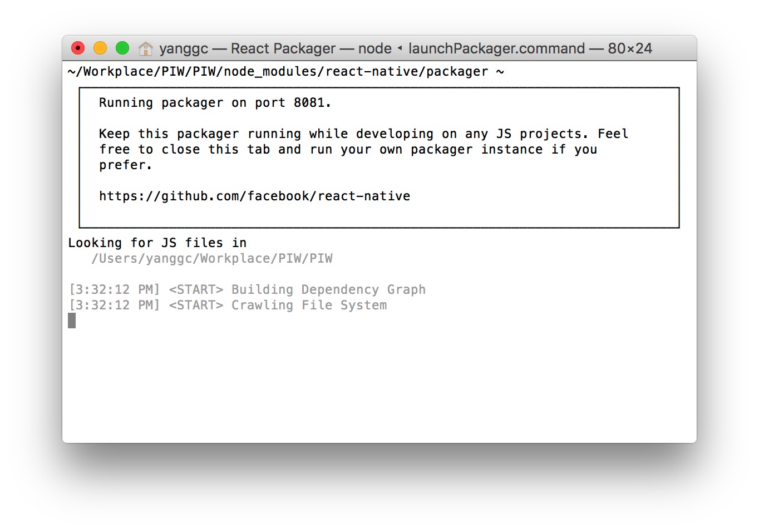Click the window title 'React Packager'
The width and height of the screenshot is (759, 532).
[283, 48]
